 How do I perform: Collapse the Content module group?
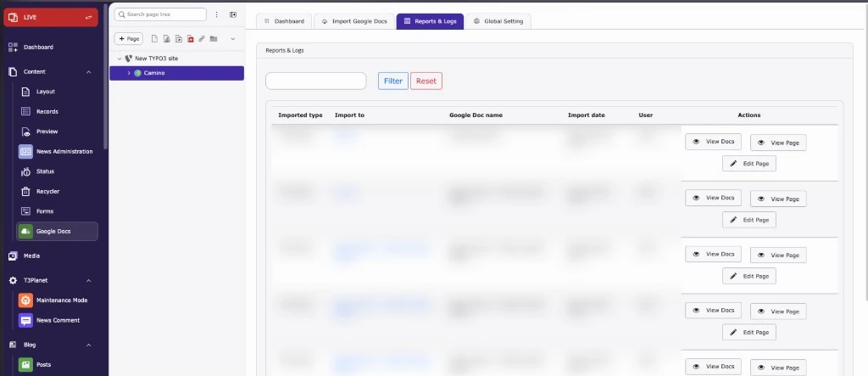(88, 71)
